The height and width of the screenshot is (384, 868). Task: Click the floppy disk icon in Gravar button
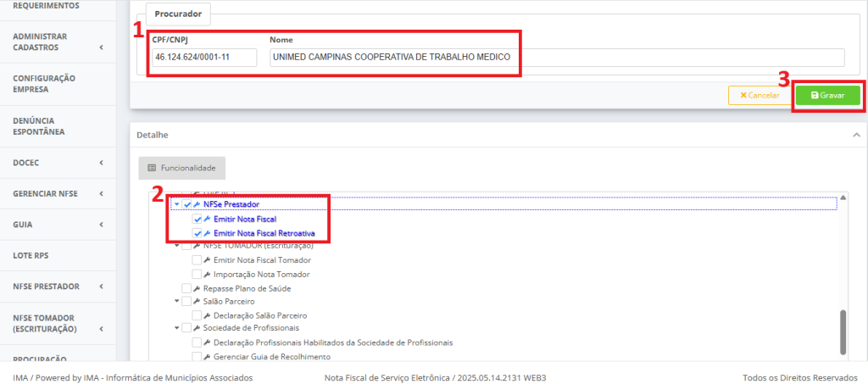click(815, 95)
